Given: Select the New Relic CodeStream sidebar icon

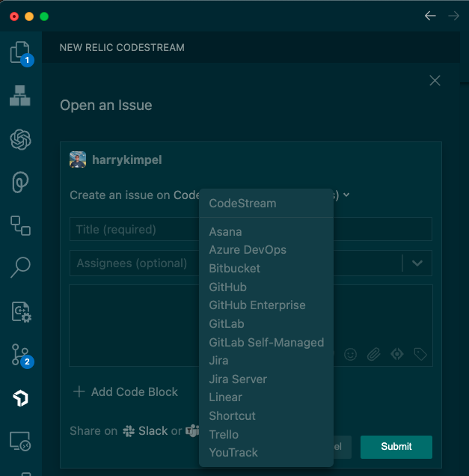Looking at the screenshot, I should click(20, 398).
